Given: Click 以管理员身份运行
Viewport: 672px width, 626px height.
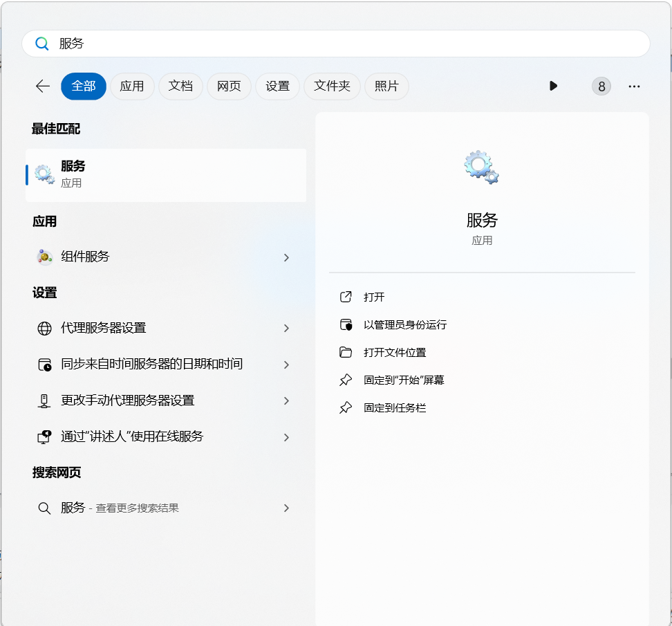Looking at the screenshot, I should point(405,325).
